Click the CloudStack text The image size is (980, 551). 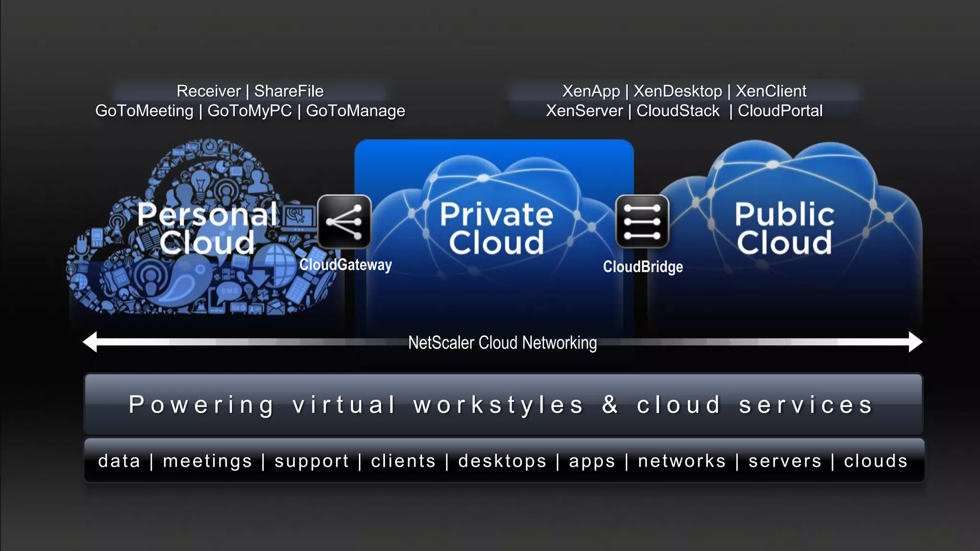pyautogui.click(x=678, y=111)
